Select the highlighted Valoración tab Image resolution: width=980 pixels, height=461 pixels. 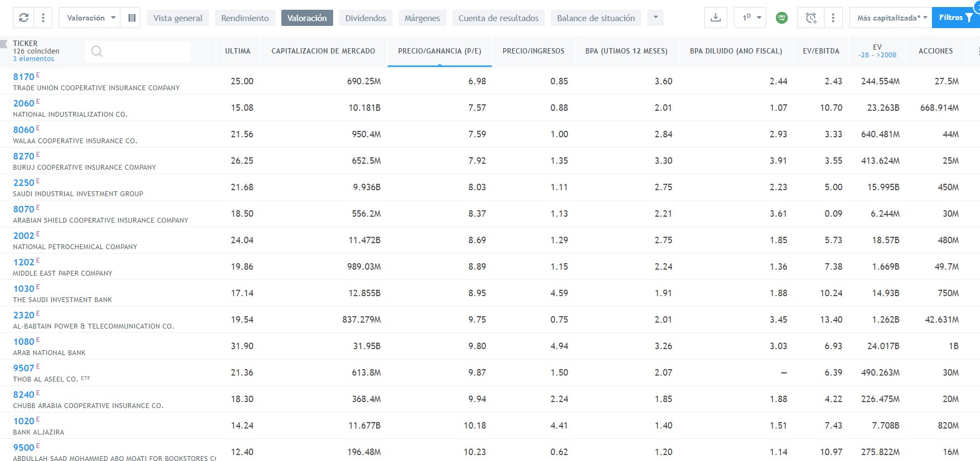(x=307, y=18)
